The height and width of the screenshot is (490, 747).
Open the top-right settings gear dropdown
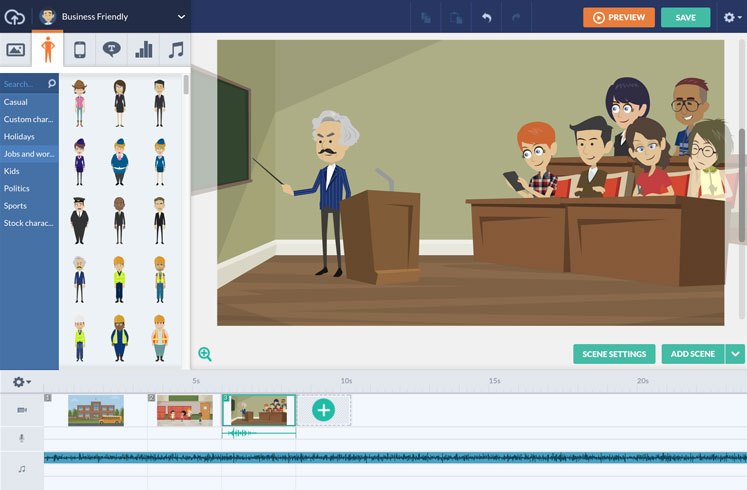point(732,17)
